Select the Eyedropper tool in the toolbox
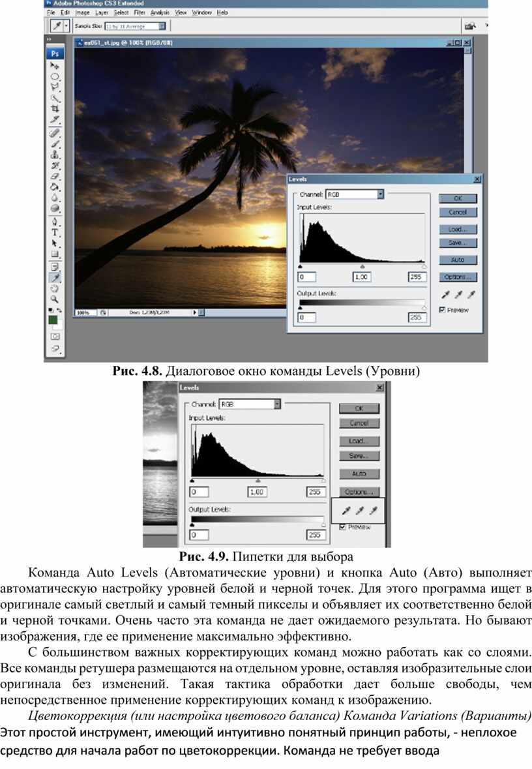 (54, 278)
